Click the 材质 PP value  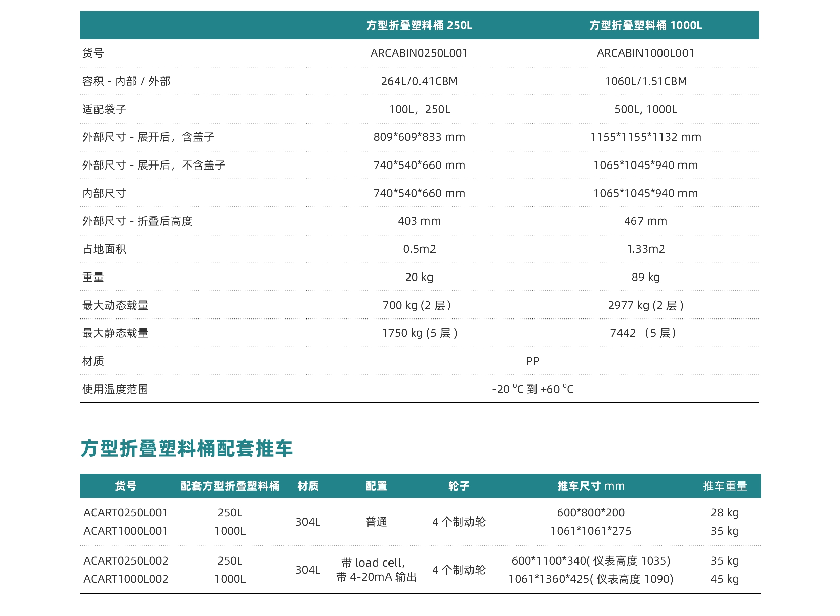point(532,361)
